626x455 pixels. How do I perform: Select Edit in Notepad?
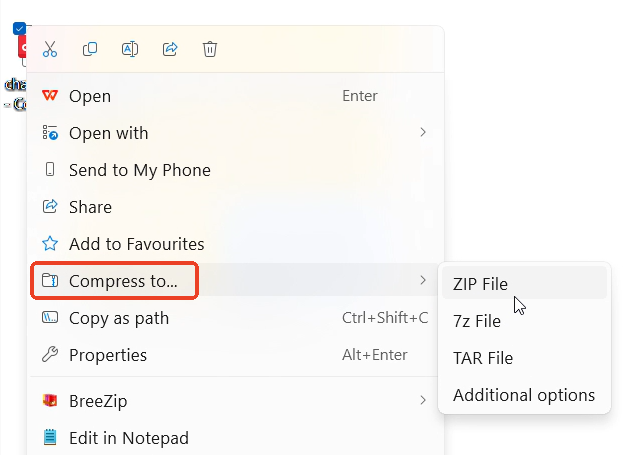click(128, 438)
